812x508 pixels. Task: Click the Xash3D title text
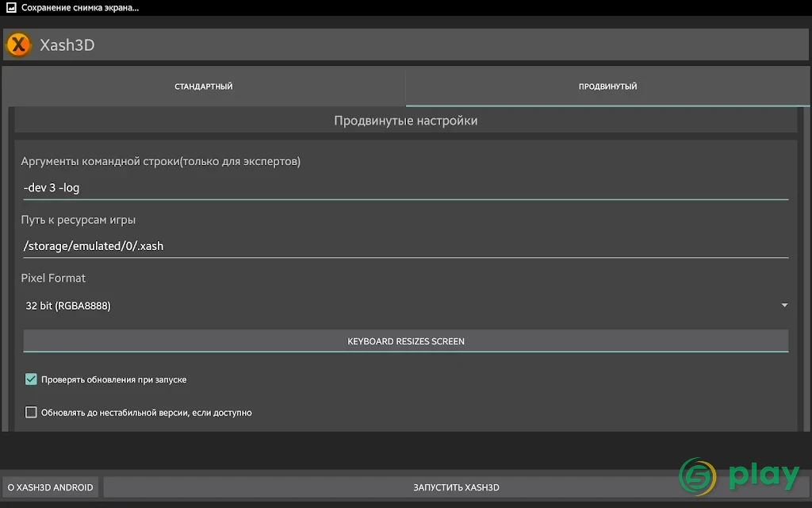pos(67,45)
